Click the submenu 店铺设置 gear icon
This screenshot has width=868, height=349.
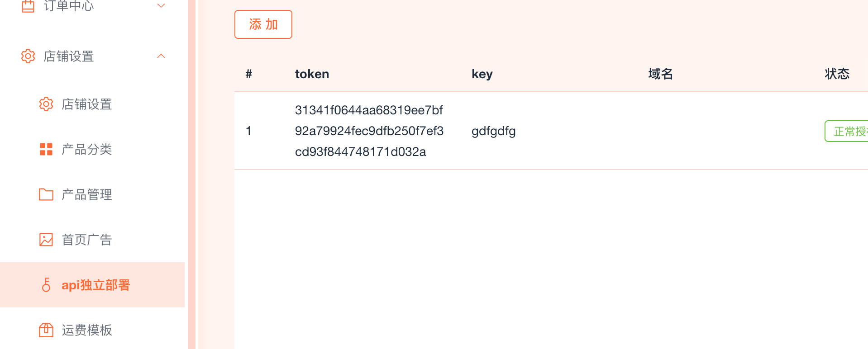click(46, 104)
